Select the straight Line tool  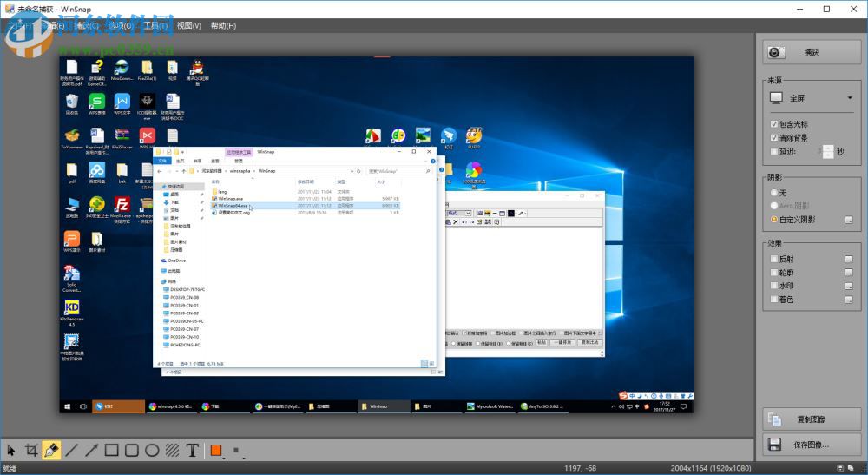coord(71,451)
